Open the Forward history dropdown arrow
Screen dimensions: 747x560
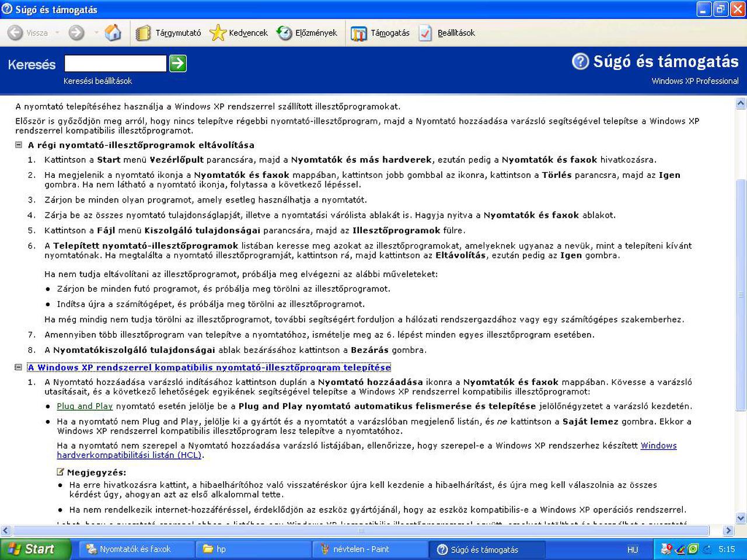point(96,33)
